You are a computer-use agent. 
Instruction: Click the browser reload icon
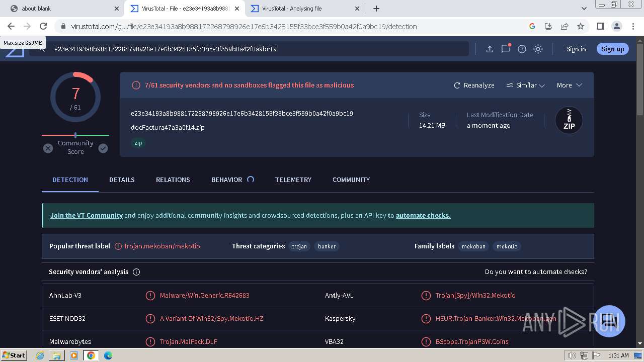[x=43, y=26]
